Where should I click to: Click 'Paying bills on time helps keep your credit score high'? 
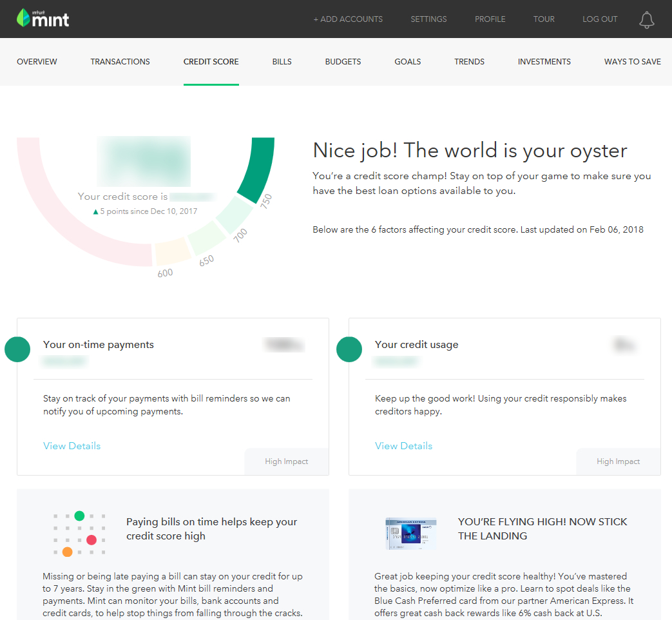point(212,528)
